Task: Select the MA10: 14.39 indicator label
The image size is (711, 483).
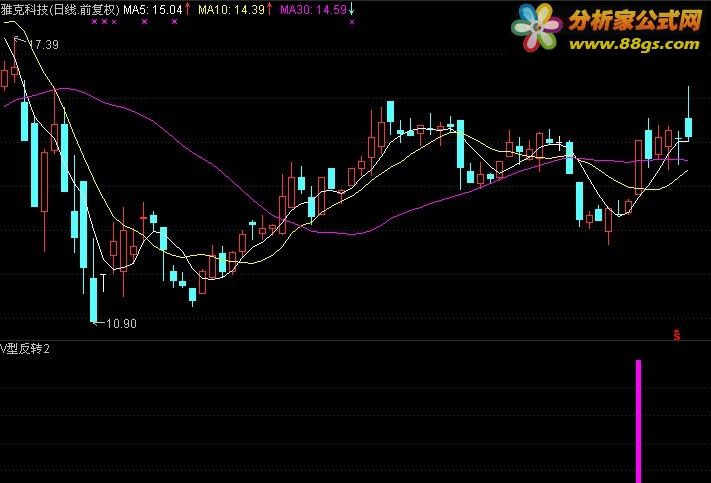Action: click(x=231, y=10)
